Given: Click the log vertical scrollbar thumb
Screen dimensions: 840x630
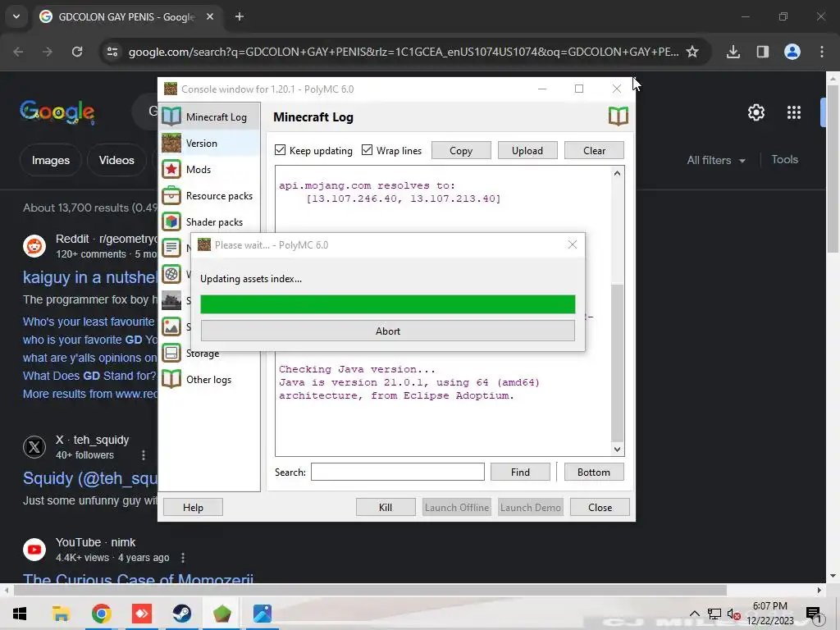Looking at the screenshot, I should click(617, 362).
